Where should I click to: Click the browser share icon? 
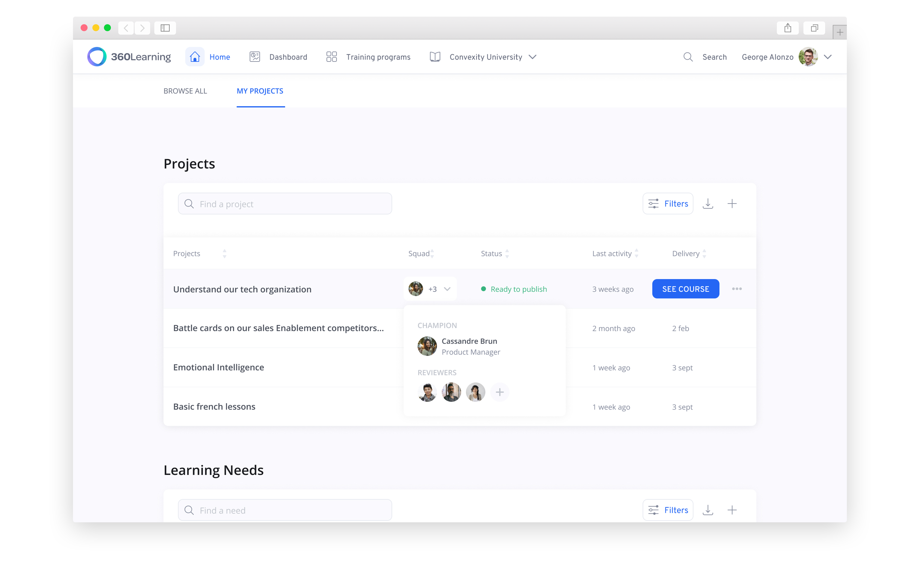coord(787,28)
